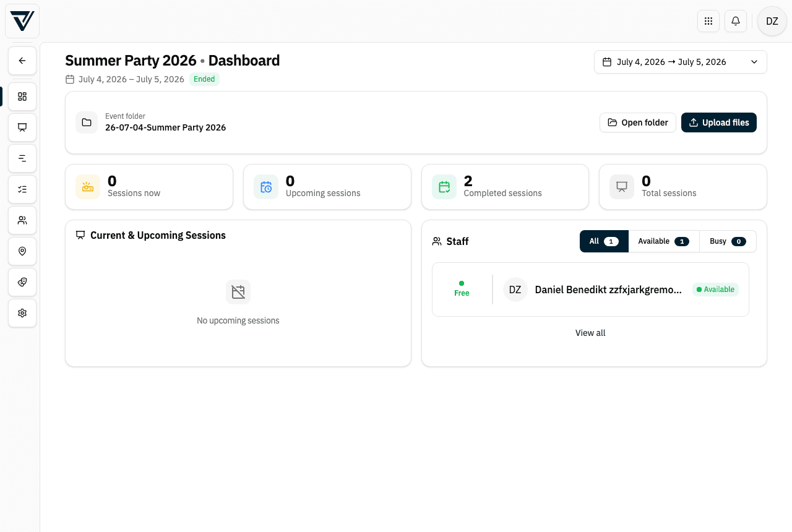Click folder name 26-07-04-Summer Party 2026
The image size is (792, 532).
pyautogui.click(x=165, y=127)
